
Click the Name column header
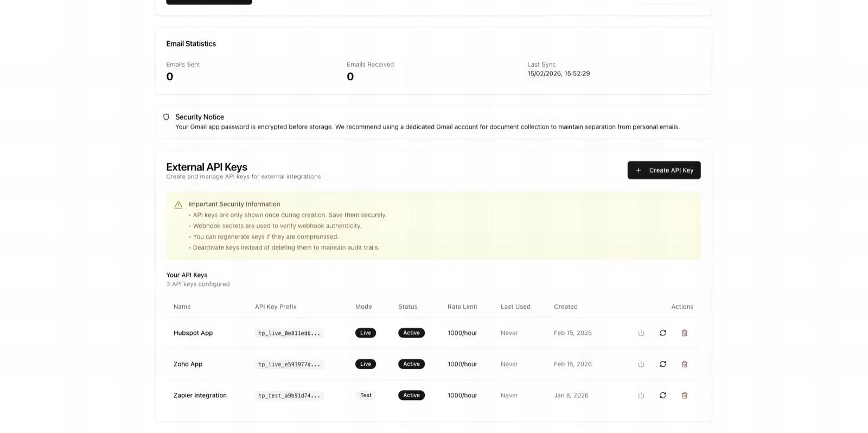pyautogui.click(x=182, y=307)
